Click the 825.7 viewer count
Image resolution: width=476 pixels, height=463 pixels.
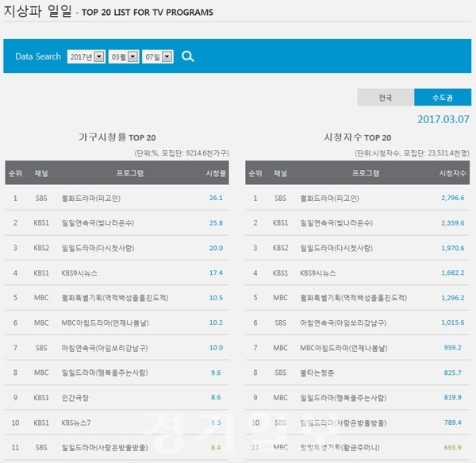pos(453,372)
